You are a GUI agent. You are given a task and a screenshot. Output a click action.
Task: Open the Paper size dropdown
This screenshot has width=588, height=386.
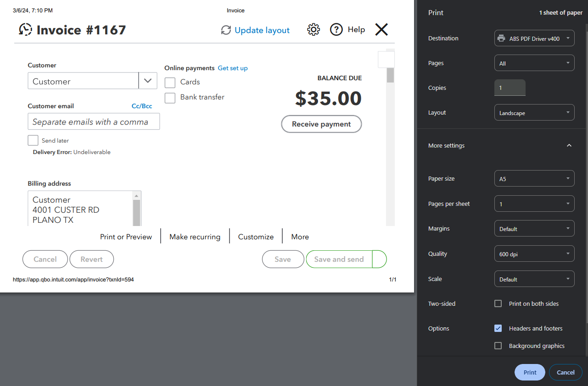coord(534,179)
